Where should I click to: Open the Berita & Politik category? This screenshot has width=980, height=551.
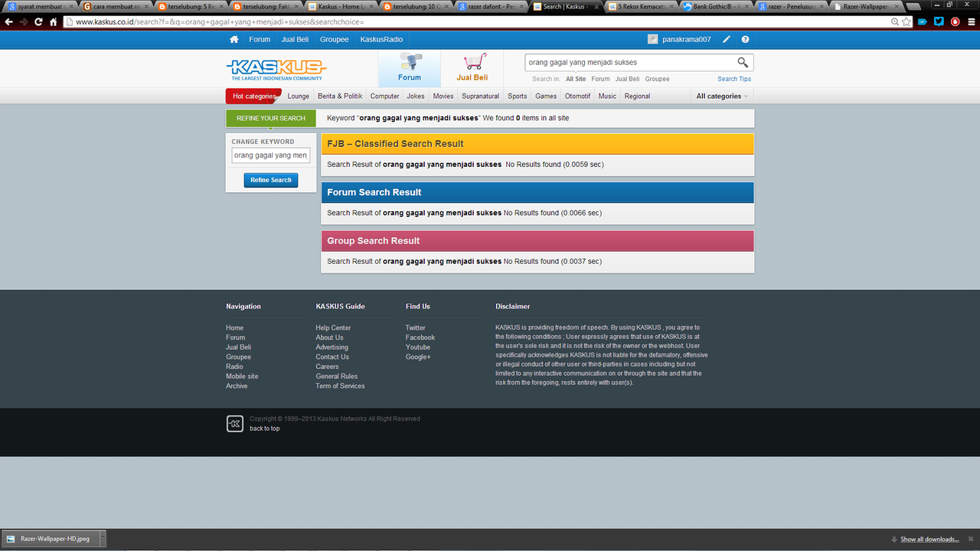(340, 96)
